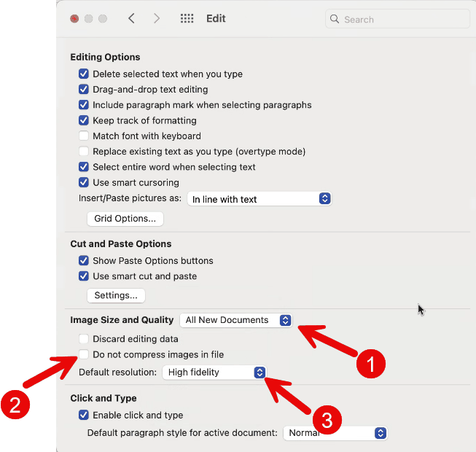Check Do not compress images in file

pyautogui.click(x=84, y=354)
